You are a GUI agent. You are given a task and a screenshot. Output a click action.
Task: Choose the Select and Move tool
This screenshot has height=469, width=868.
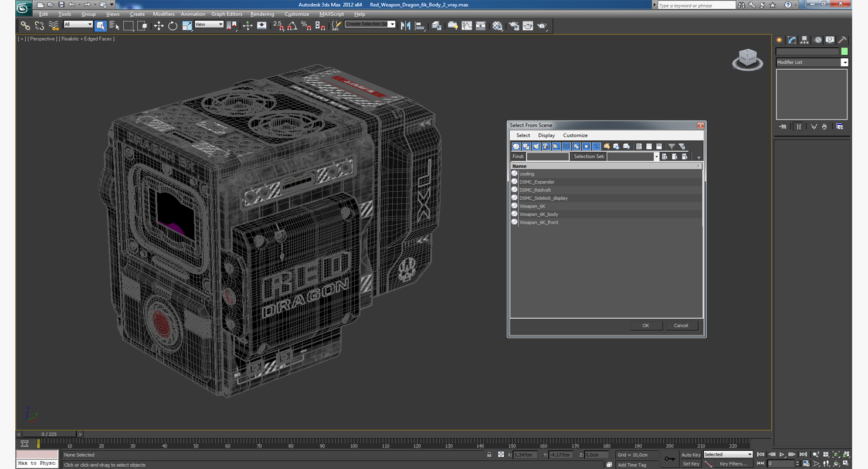158,26
